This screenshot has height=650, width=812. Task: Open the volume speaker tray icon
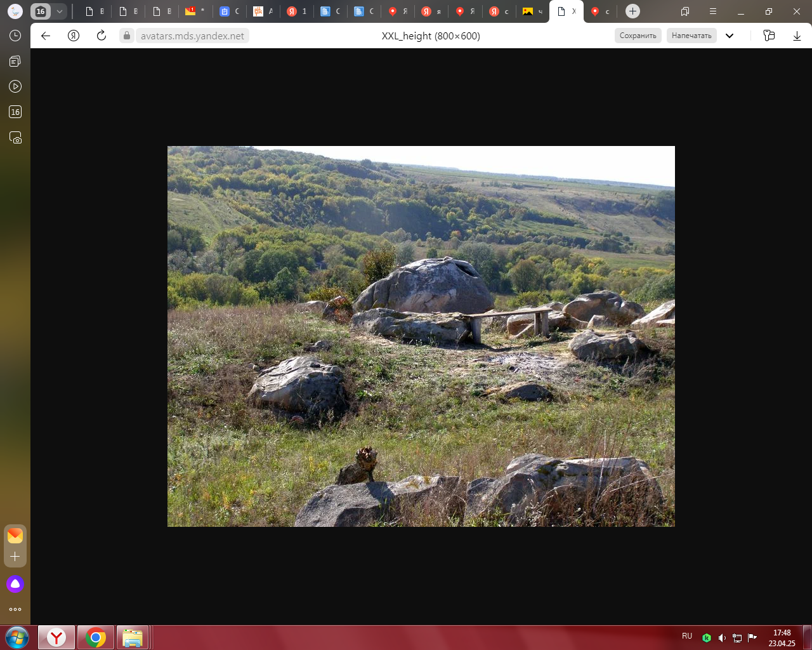point(722,638)
